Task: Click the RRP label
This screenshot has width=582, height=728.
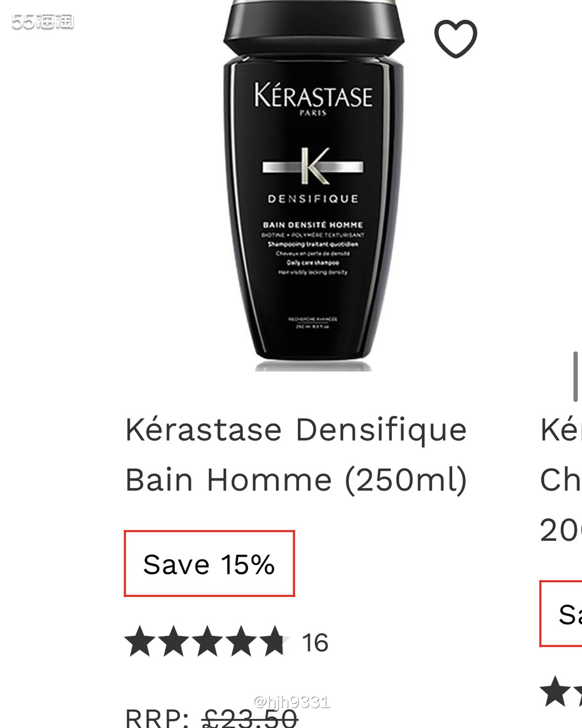Action: coord(157,718)
